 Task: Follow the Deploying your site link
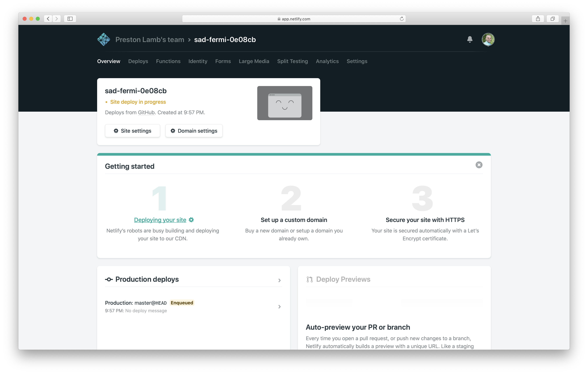(x=160, y=220)
